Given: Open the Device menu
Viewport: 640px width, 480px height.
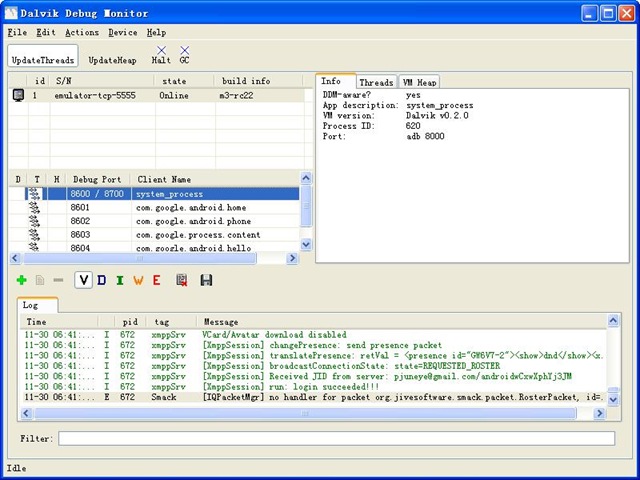Looking at the screenshot, I should 123,32.
